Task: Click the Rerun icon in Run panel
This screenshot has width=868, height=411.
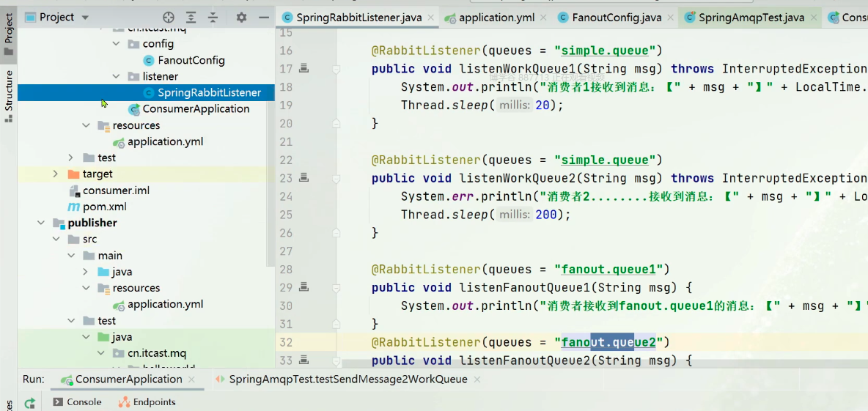Action: [30, 403]
